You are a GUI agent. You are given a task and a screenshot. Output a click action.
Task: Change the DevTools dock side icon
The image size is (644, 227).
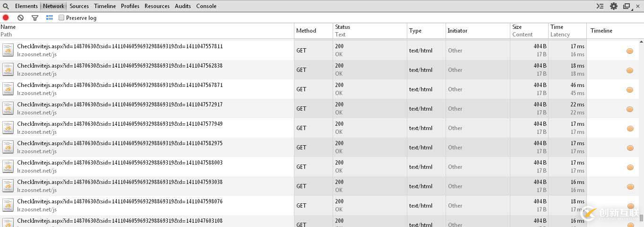(627, 6)
